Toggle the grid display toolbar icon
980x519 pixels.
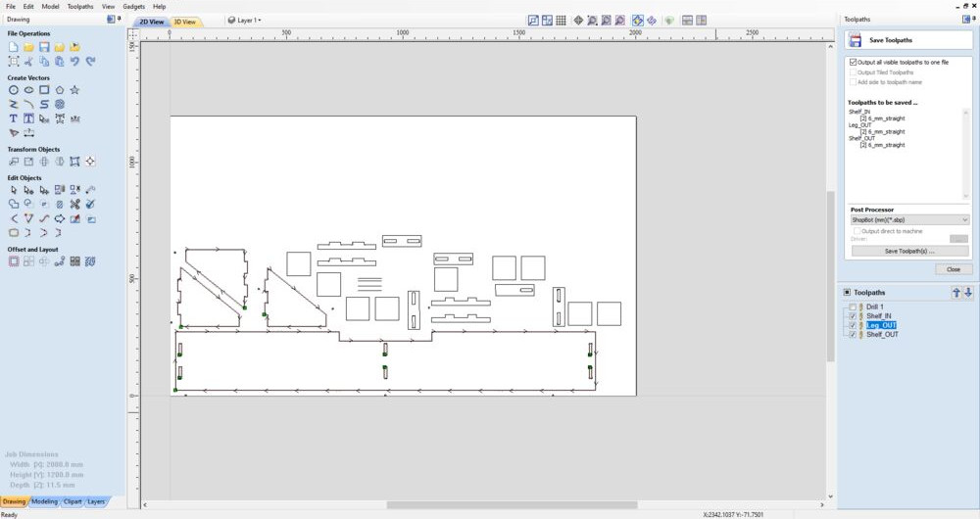click(562, 21)
